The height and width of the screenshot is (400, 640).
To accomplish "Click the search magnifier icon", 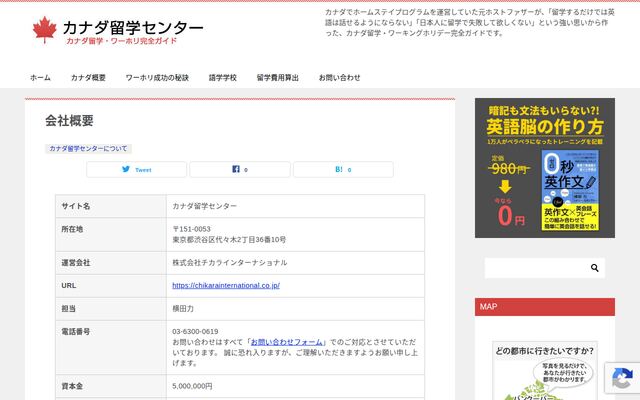I will click(594, 268).
